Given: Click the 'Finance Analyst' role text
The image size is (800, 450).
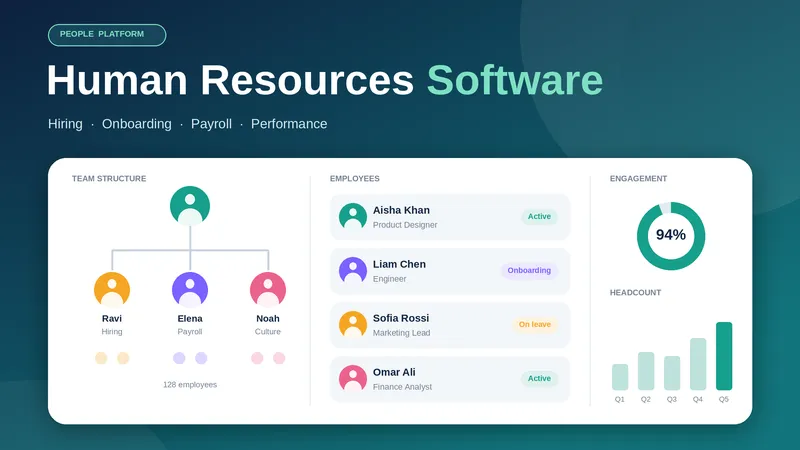Looking at the screenshot, I should tap(402, 387).
